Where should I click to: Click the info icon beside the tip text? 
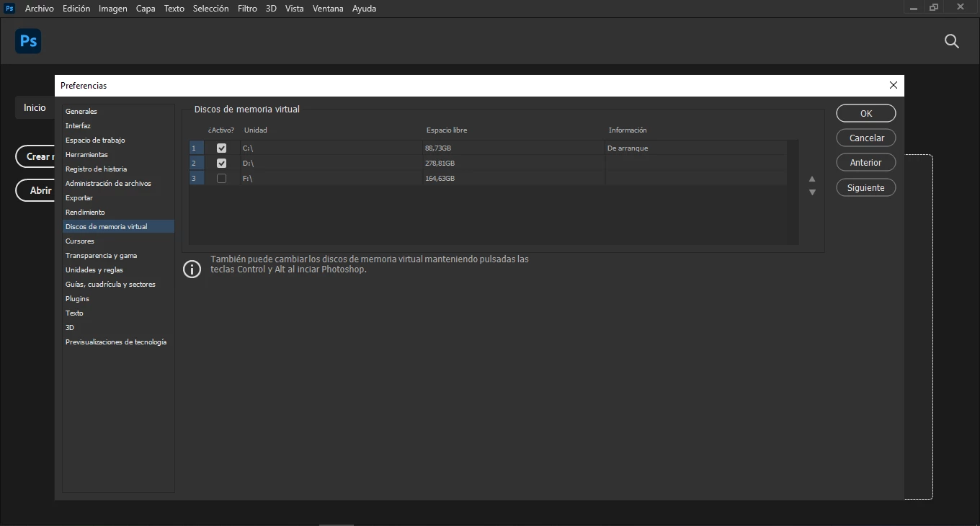192,269
